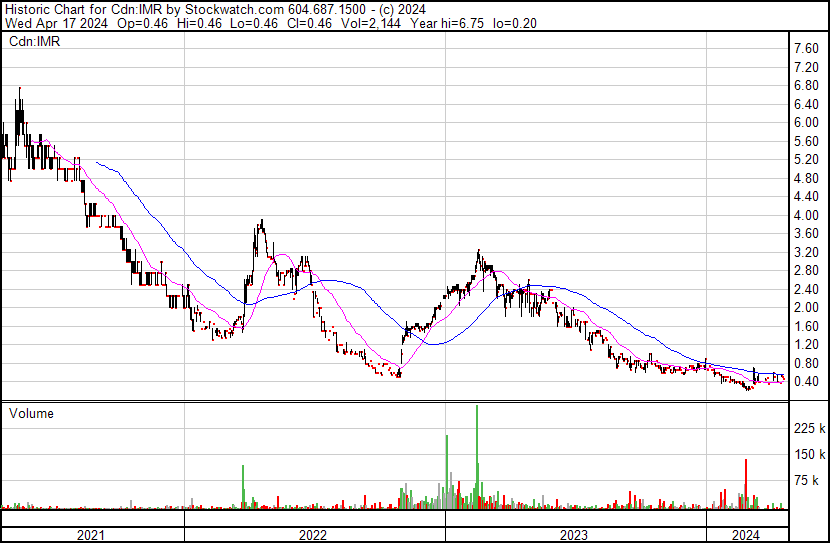The image size is (830, 543).
Task: Click the 1.60 price axis label
Action: pyautogui.click(x=806, y=326)
